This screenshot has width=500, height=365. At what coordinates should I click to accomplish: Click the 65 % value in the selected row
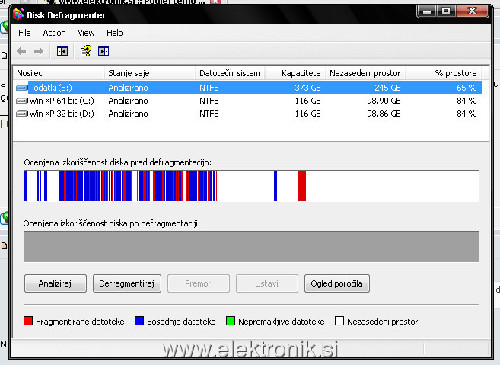tap(466, 88)
